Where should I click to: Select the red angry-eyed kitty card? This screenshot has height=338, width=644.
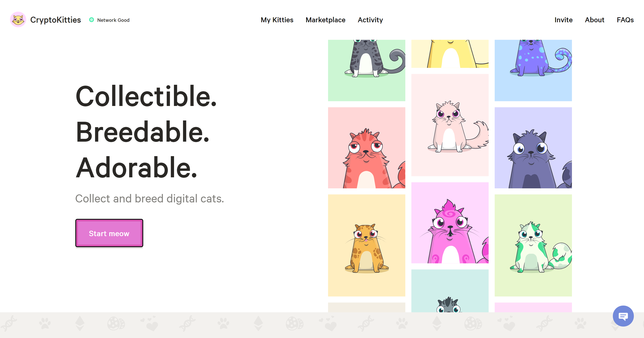click(x=367, y=148)
